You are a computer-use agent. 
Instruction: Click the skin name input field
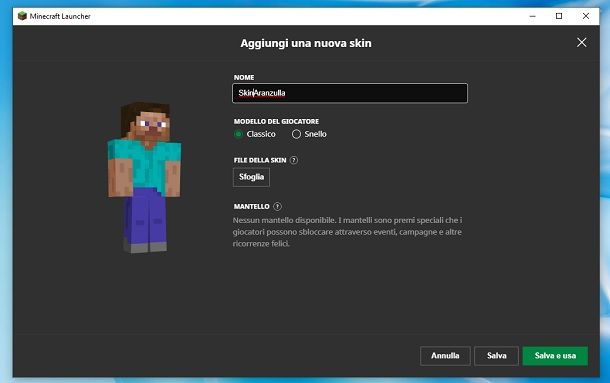[x=350, y=93]
